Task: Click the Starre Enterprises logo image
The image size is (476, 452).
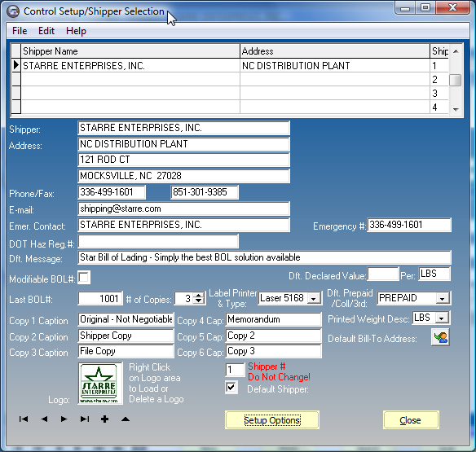Action: [x=100, y=384]
